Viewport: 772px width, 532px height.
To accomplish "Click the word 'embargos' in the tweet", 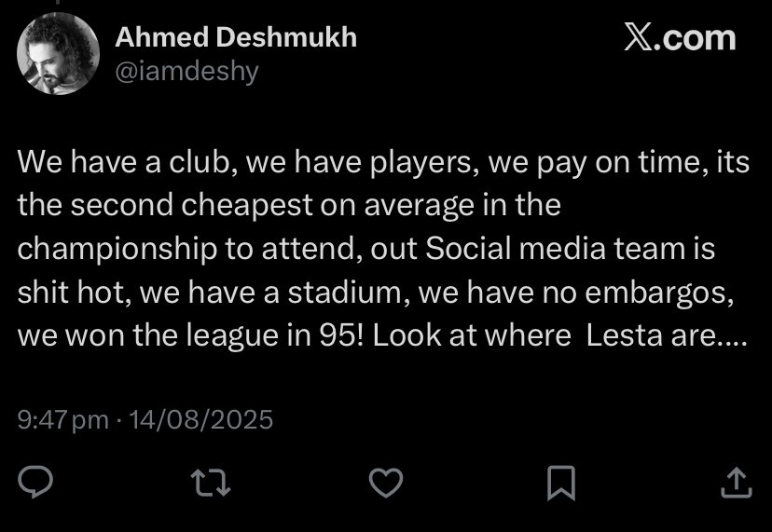I will [x=660, y=293].
